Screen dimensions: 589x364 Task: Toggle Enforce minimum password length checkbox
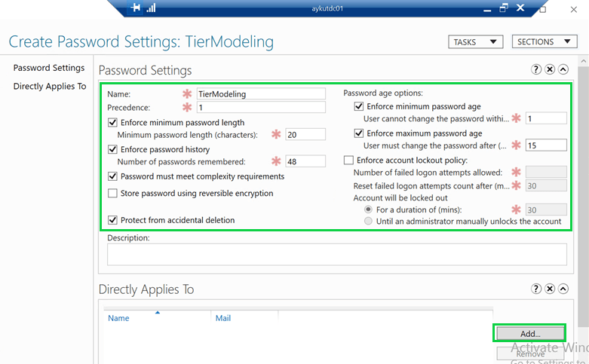point(113,122)
